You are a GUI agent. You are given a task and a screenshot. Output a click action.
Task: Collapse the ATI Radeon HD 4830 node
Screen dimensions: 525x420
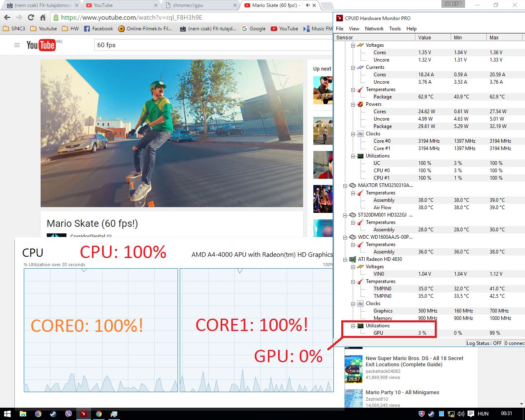pos(345,259)
